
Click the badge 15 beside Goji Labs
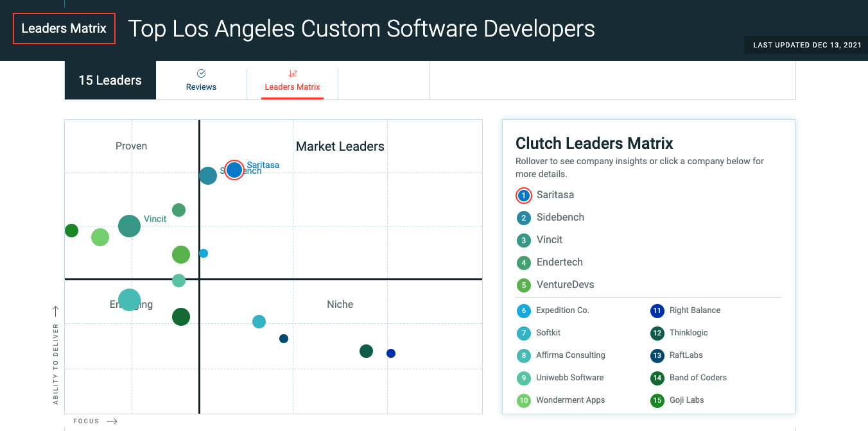[x=656, y=400]
